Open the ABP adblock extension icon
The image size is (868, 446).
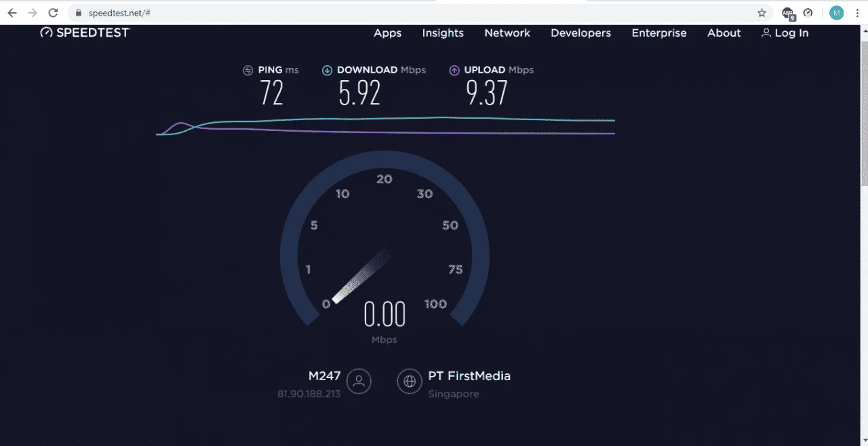click(x=787, y=13)
